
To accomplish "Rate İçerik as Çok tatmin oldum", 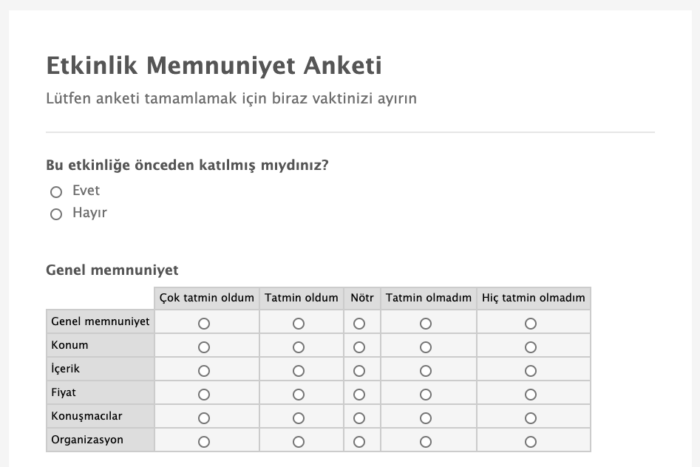I will 204,370.
